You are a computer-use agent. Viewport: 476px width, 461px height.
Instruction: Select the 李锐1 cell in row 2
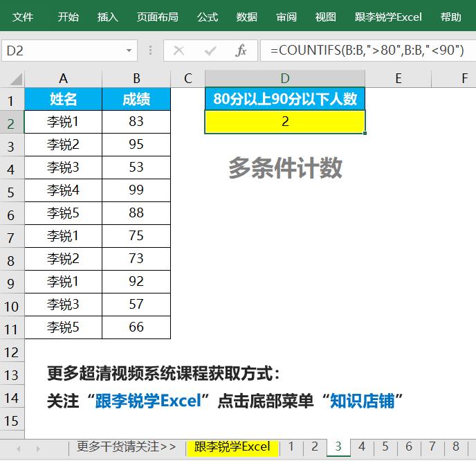pos(63,122)
